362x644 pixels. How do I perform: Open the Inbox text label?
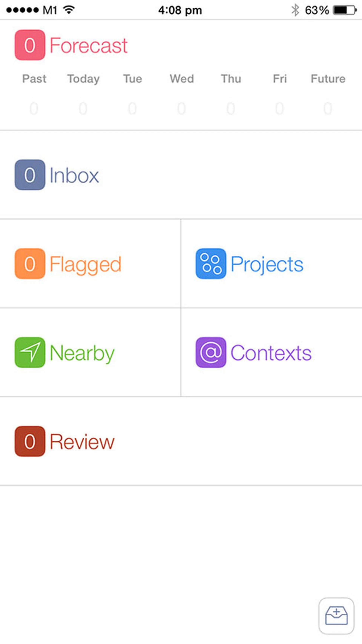[x=74, y=175]
